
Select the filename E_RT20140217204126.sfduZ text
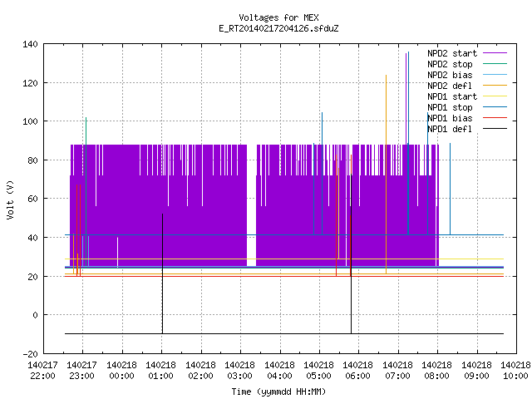coord(278,28)
